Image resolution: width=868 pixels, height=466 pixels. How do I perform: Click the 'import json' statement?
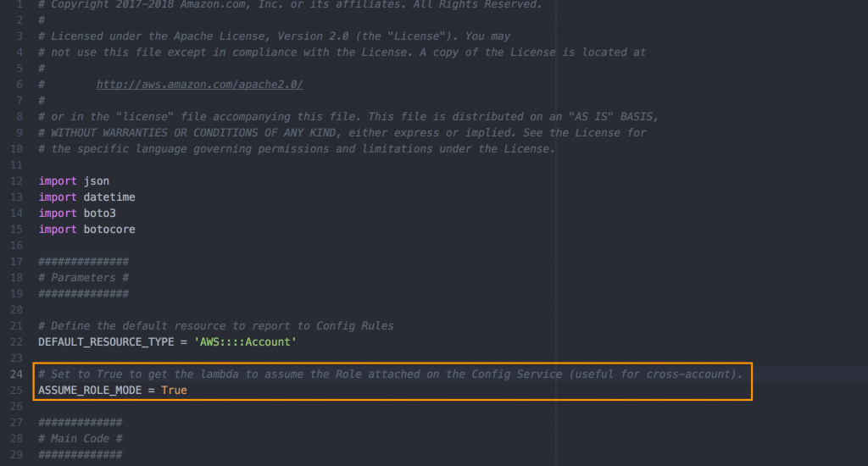tap(74, 181)
